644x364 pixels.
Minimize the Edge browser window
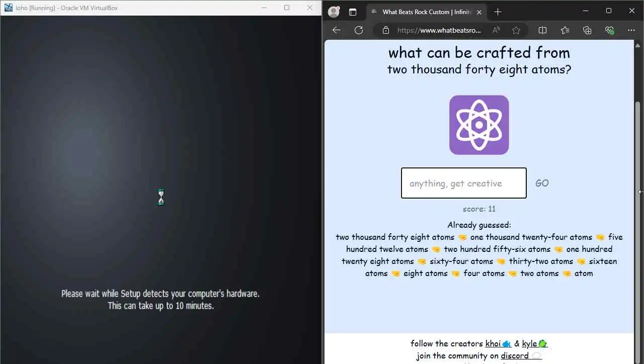tap(586, 11)
